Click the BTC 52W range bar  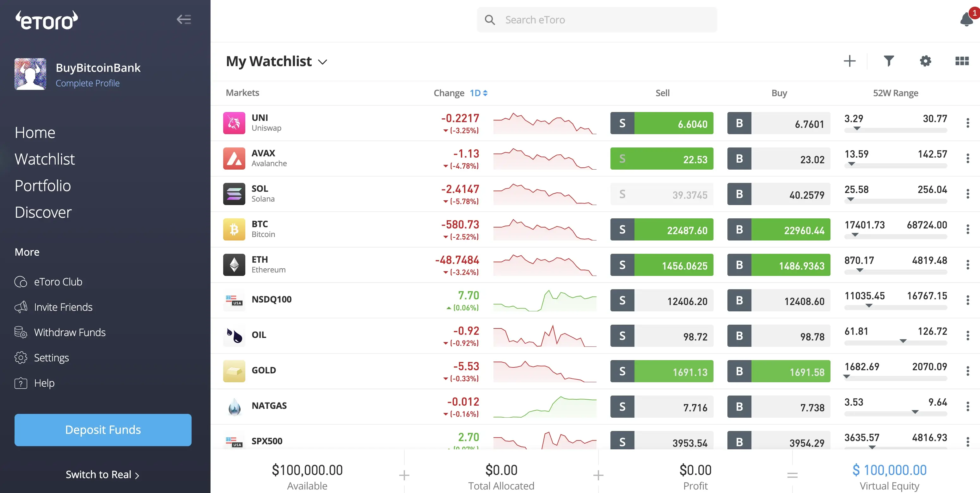point(896,236)
